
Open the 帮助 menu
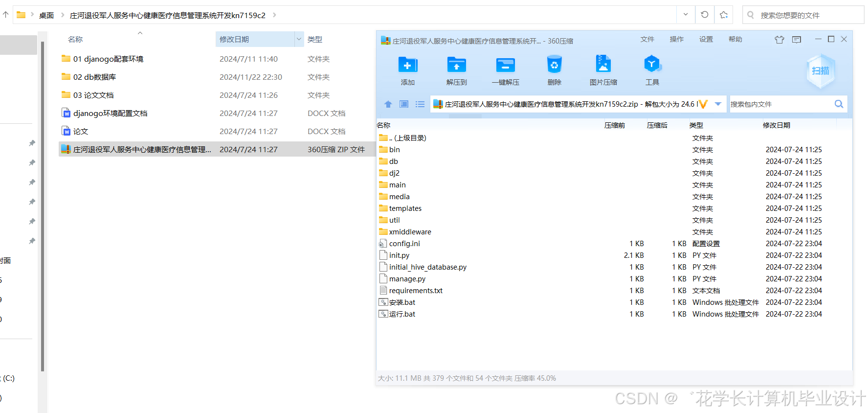735,39
